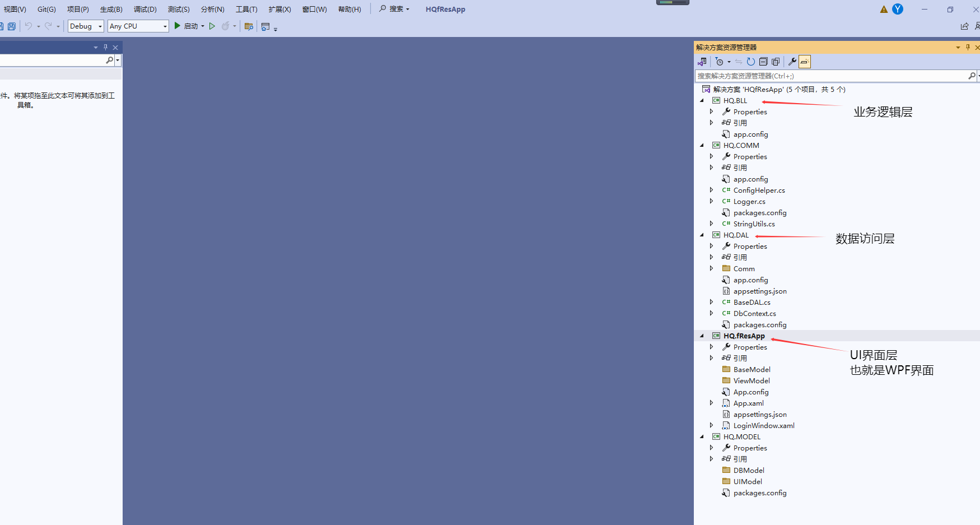Start debugging with the green 启动 button
This screenshot has width=980, height=525.
click(186, 26)
